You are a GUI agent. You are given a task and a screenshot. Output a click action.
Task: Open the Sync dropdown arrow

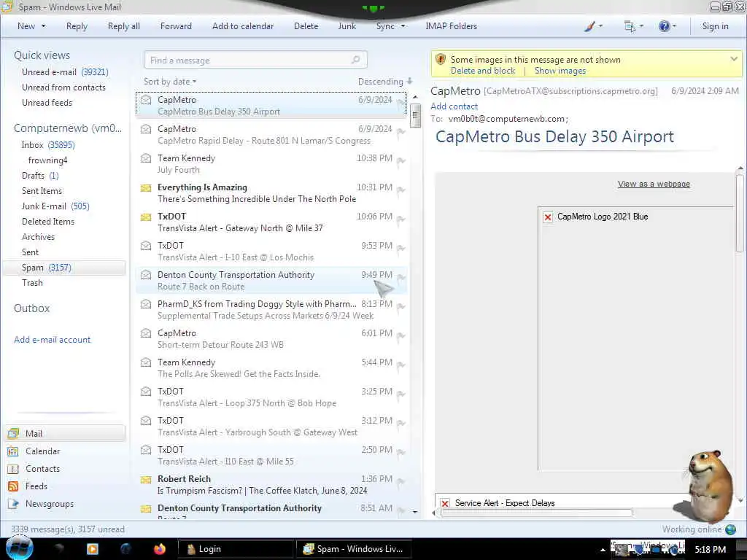coord(403,26)
